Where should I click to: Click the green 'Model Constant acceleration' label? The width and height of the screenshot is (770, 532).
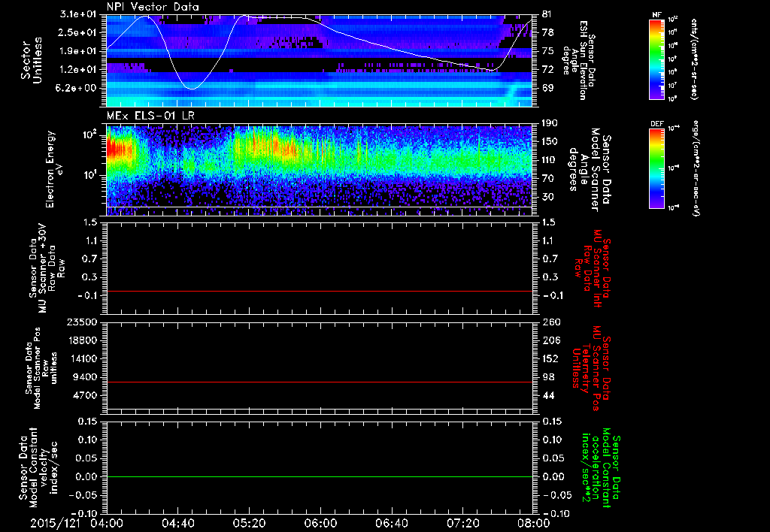pyautogui.click(x=600, y=468)
